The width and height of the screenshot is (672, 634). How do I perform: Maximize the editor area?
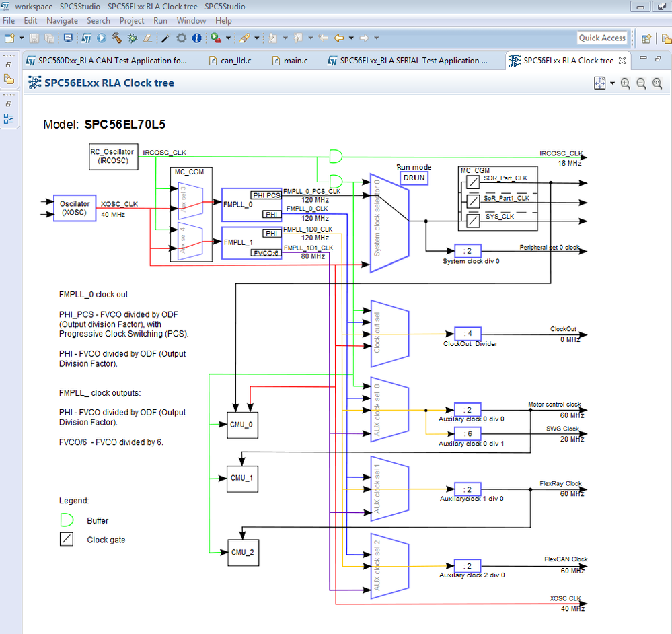click(658, 58)
